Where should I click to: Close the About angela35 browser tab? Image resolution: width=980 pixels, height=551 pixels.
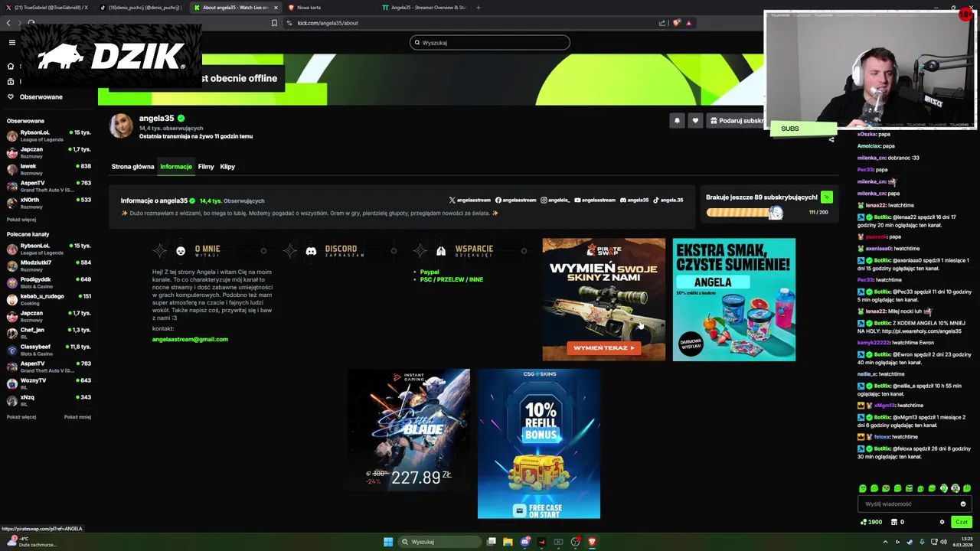[276, 8]
